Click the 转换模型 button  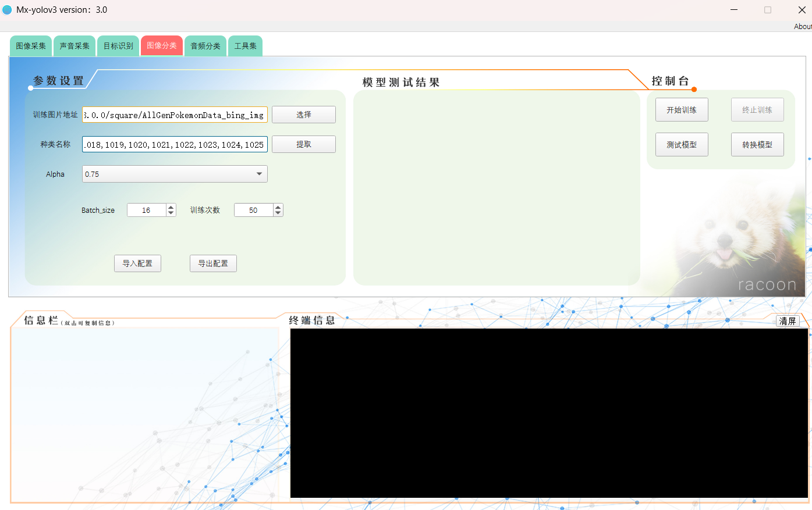coord(757,145)
